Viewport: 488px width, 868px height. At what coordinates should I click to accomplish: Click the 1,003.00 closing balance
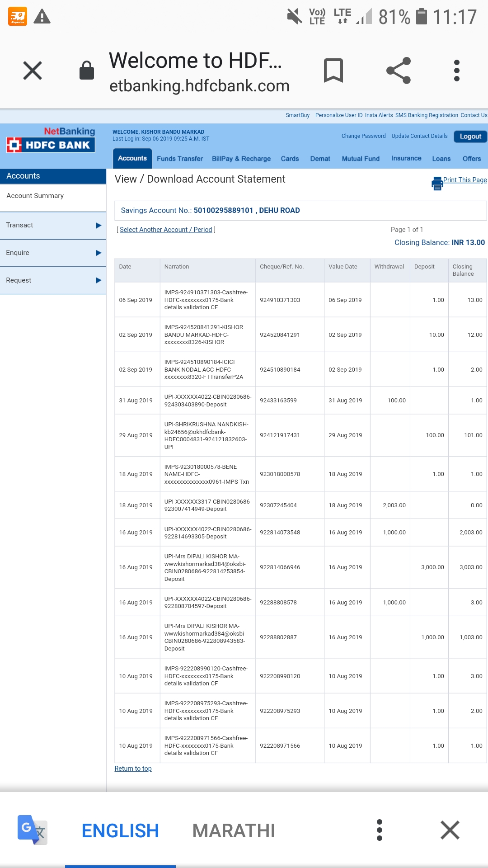tap(471, 637)
